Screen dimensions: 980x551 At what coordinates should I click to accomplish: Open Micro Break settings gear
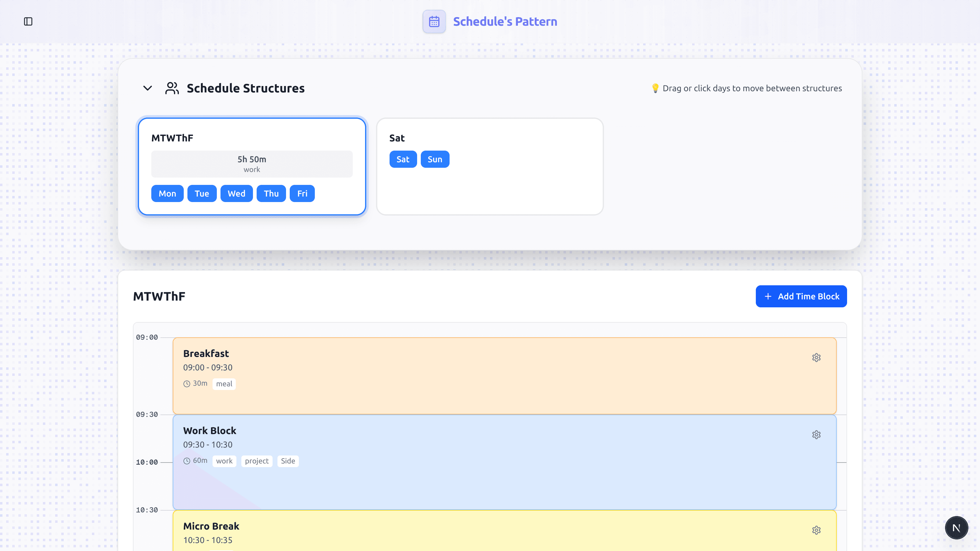816,530
